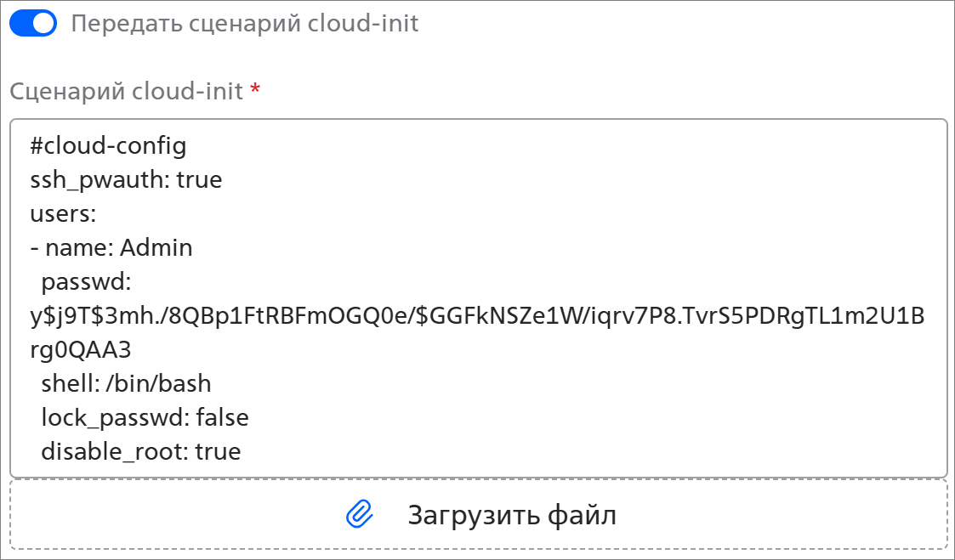955x560 pixels.
Task: Click the "Сценарий cloud-init" field label
Action: point(126,90)
